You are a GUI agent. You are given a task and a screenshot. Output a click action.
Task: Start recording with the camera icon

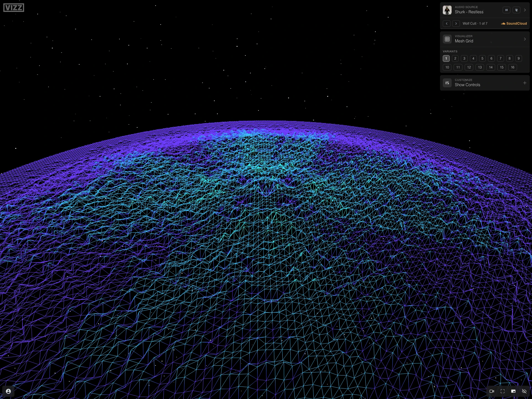click(x=492, y=391)
